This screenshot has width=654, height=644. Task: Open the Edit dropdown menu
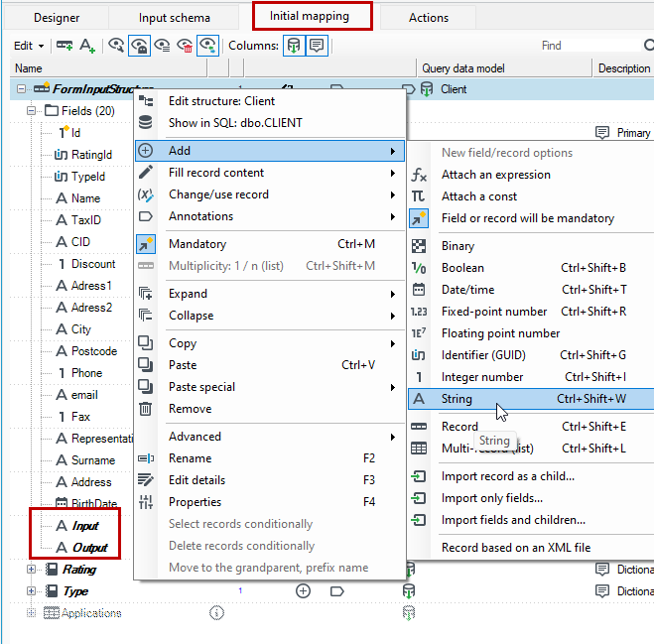[x=29, y=46]
